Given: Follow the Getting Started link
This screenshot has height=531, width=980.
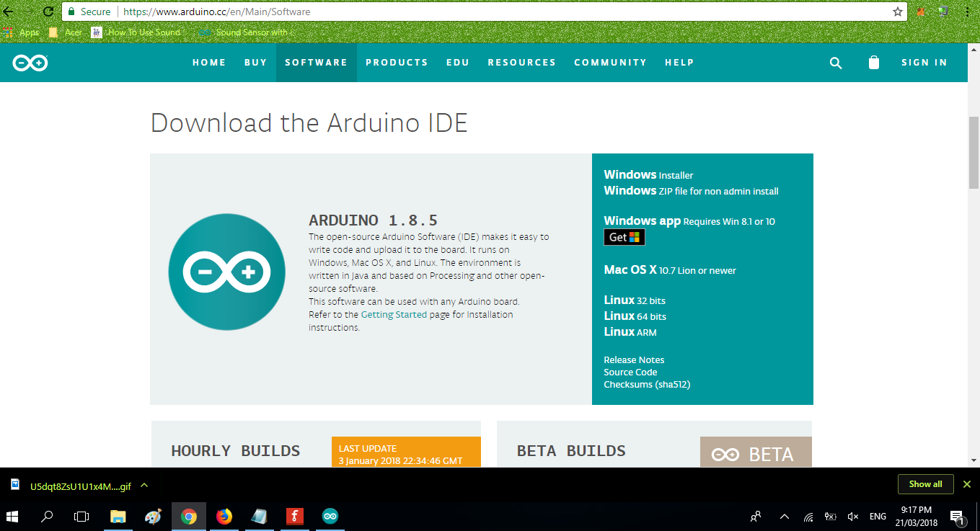Looking at the screenshot, I should click(x=394, y=315).
